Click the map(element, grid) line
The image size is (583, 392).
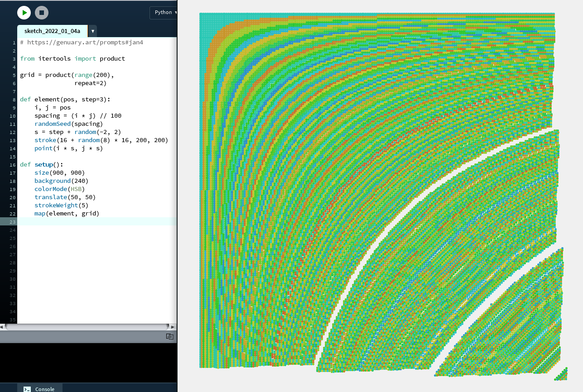pyautogui.click(x=67, y=213)
